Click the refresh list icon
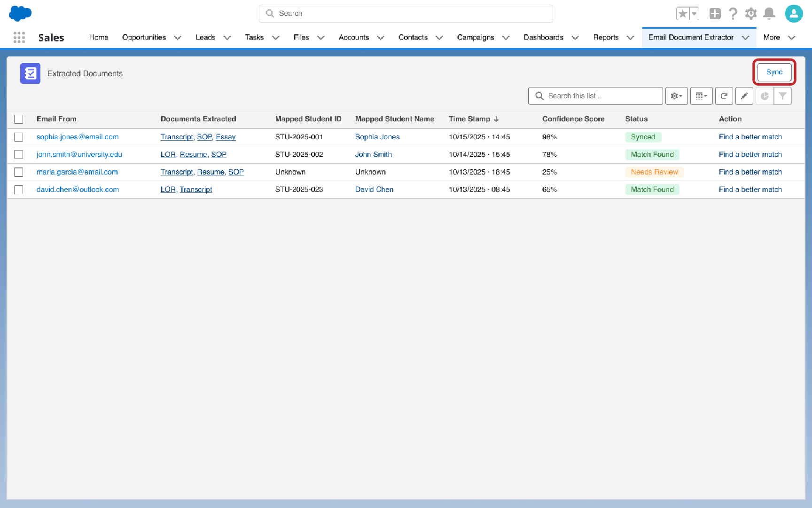Viewport: 812px width, 508px height. point(724,96)
